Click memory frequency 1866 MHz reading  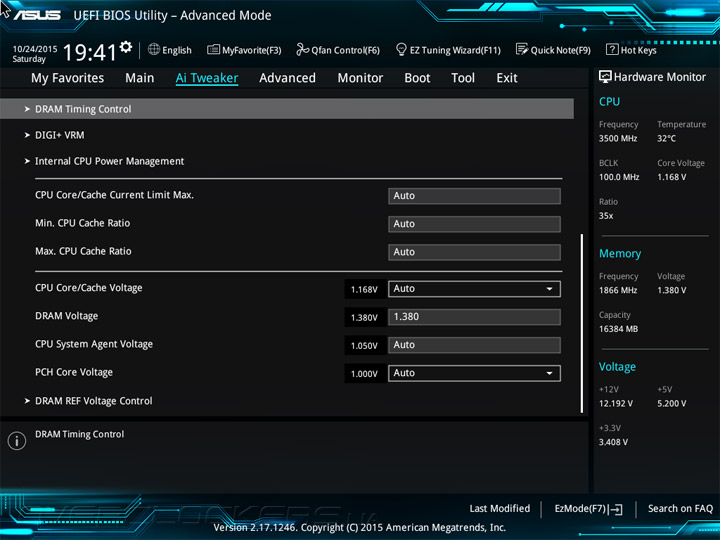tap(618, 290)
